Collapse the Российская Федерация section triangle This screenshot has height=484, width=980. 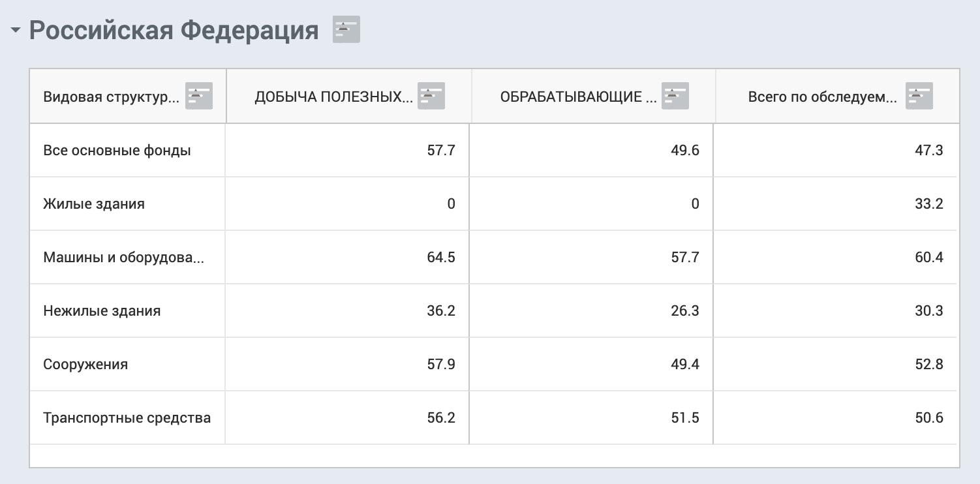pos(16,31)
